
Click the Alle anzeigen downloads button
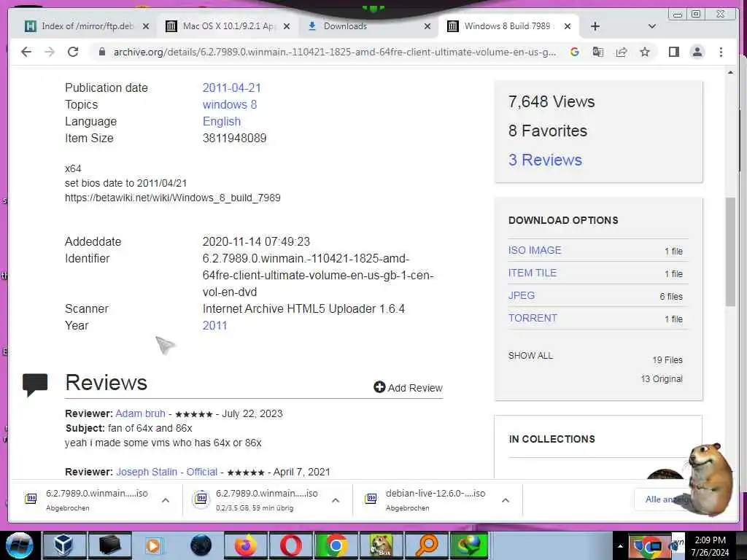click(x=665, y=499)
